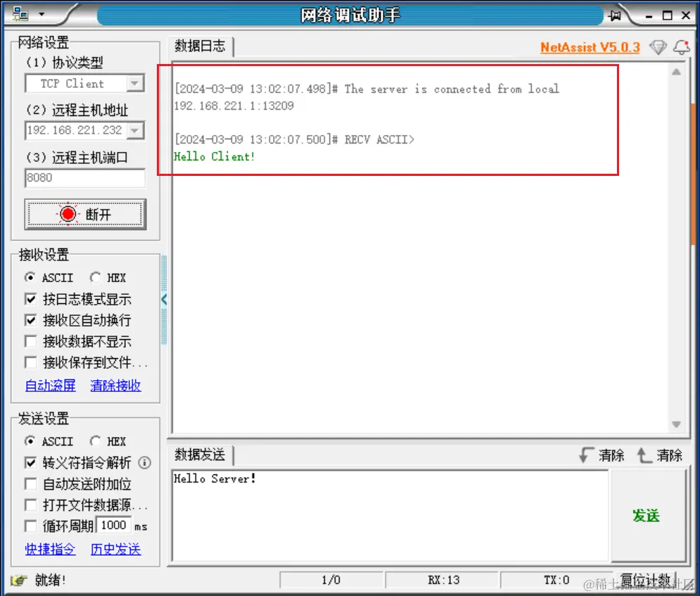Open the title bar dropdown arrow menu
This screenshot has width=700, height=596.
click(42, 14)
